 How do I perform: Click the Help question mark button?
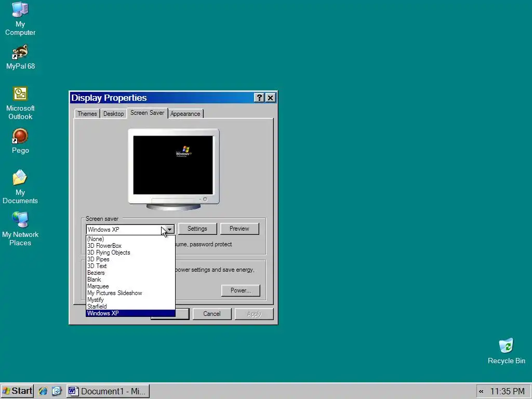click(x=259, y=98)
